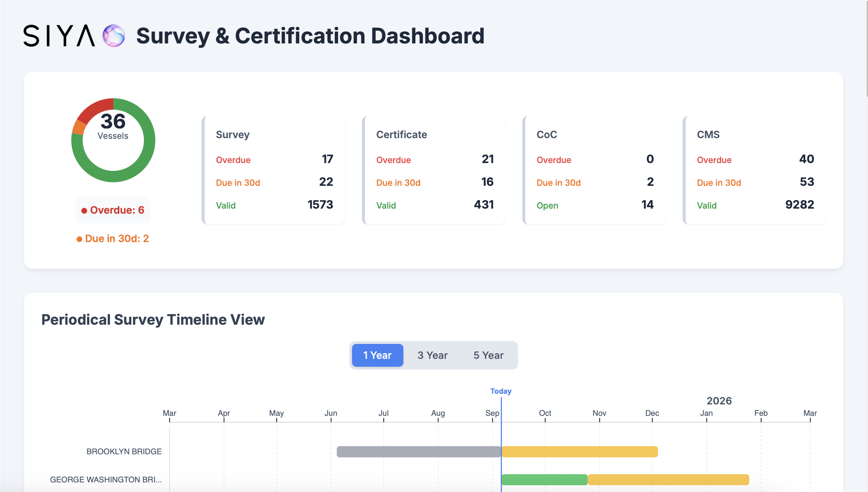Click the vessels donut chart
868x492 pixels.
(x=113, y=140)
